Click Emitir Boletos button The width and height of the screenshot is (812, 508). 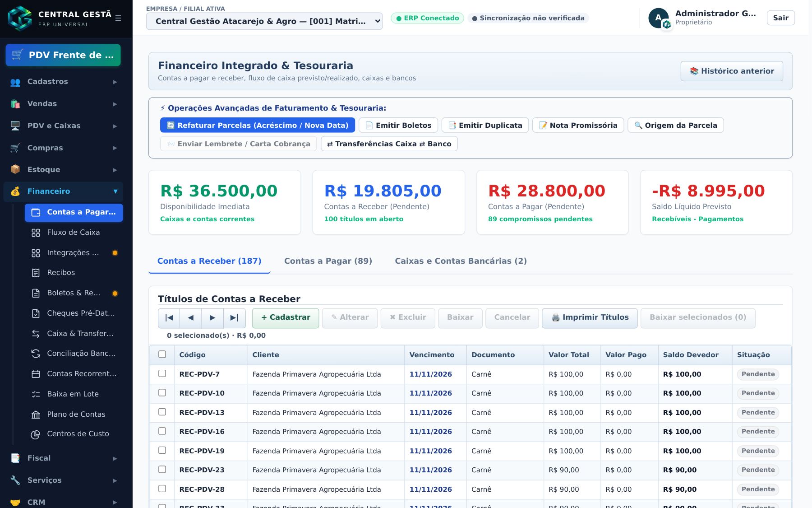pyautogui.click(x=398, y=126)
